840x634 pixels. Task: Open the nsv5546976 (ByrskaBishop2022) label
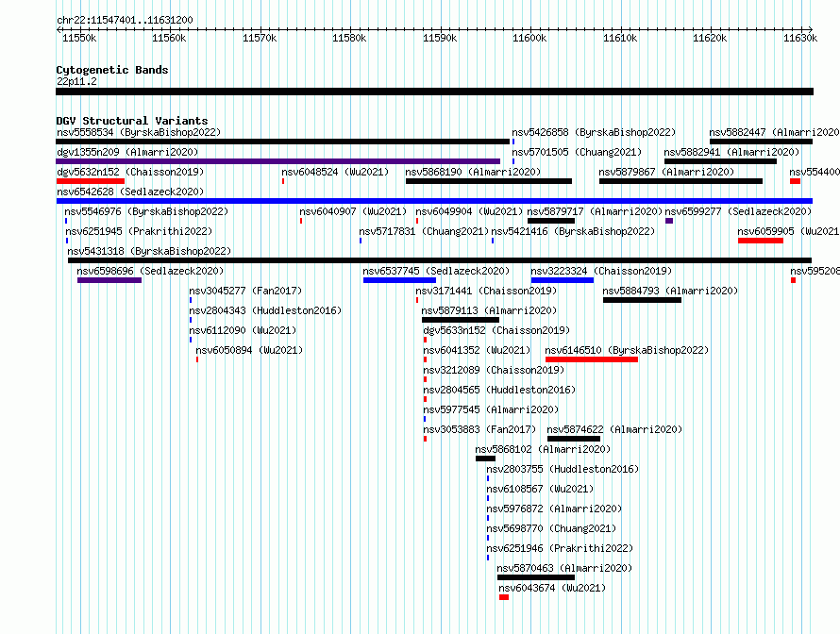click(146, 211)
